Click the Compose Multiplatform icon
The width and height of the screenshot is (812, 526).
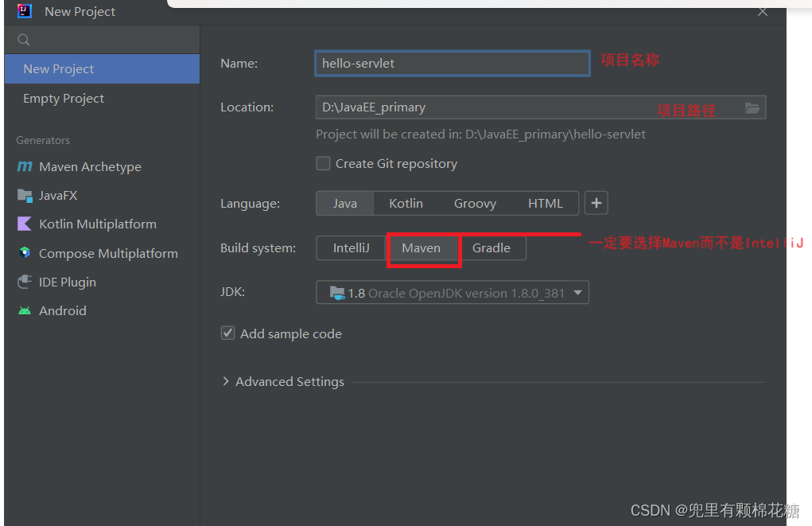(x=25, y=253)
